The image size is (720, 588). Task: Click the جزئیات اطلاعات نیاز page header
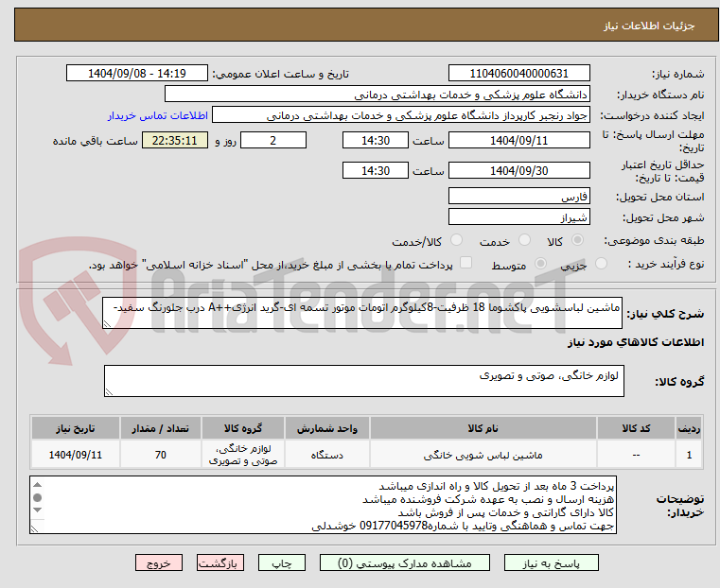(x=366, y=26)
